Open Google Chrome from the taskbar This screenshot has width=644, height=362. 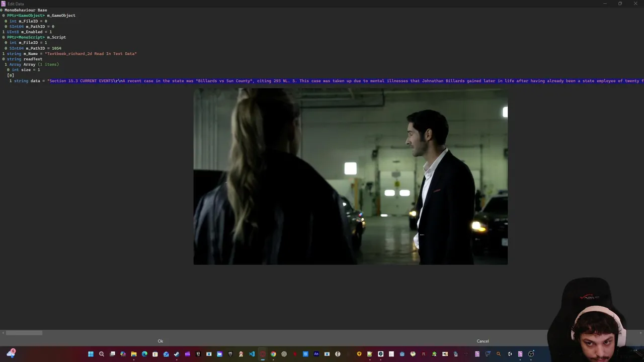click(273, 354)
